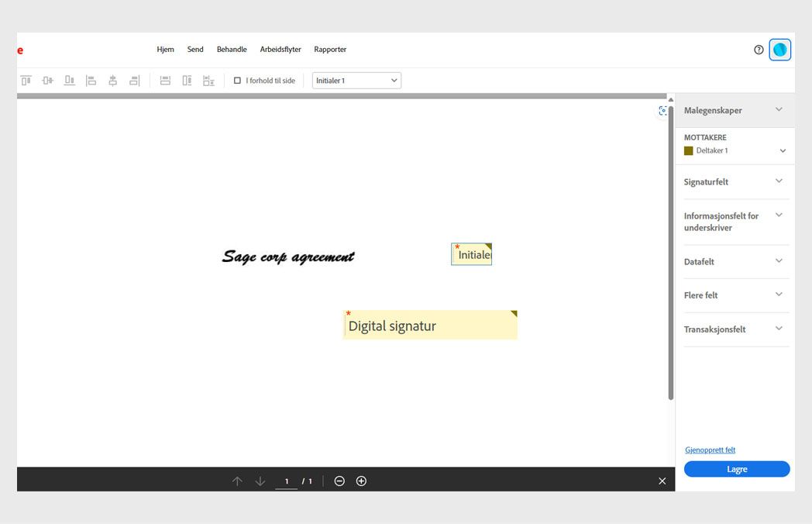Click the vertical document scrollbar
The width and height of the screenshot is (812, 524).
[671, 253]
